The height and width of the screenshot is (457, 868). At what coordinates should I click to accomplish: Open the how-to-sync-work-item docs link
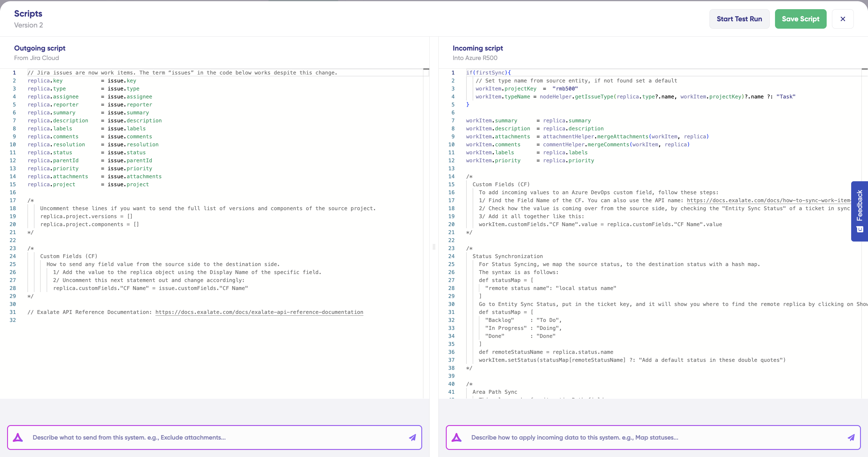tap(768, 200)
